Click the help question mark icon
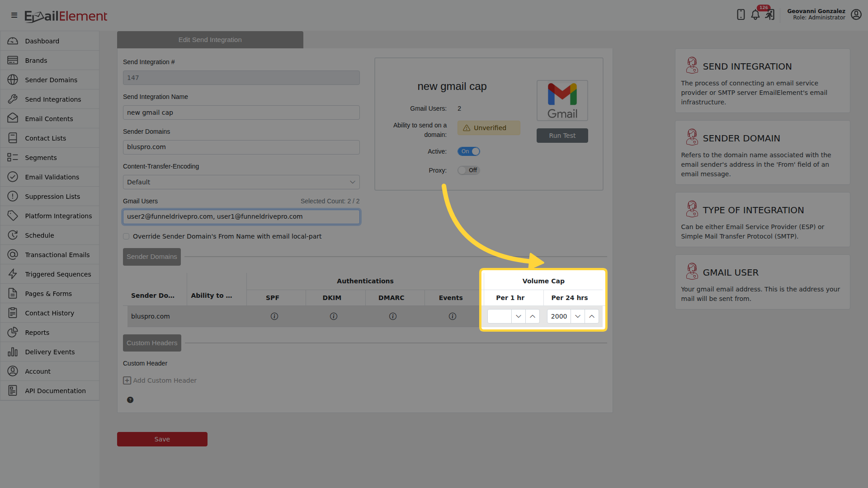The height and width of the screenshot is (488, 868). pos(130,400)
